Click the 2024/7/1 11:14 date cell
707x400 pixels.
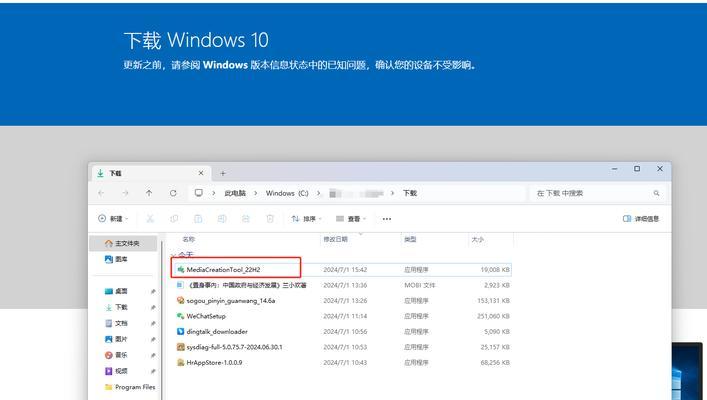point(345,316)
